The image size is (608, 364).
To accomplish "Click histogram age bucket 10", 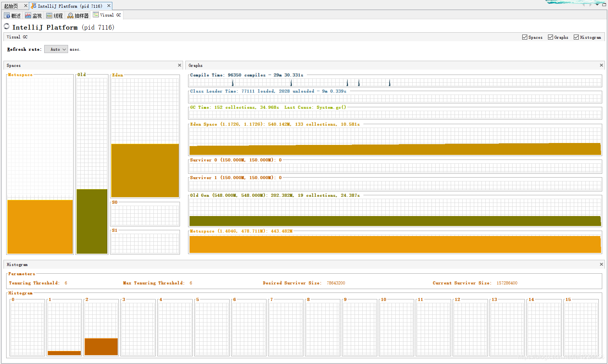I will point(396,329).
